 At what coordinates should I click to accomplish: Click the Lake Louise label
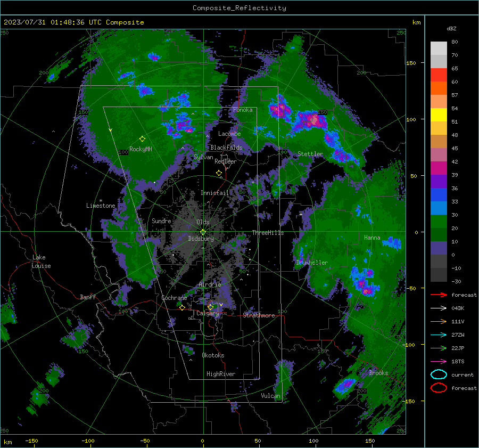pyautogui.click(x=42, y=262)
